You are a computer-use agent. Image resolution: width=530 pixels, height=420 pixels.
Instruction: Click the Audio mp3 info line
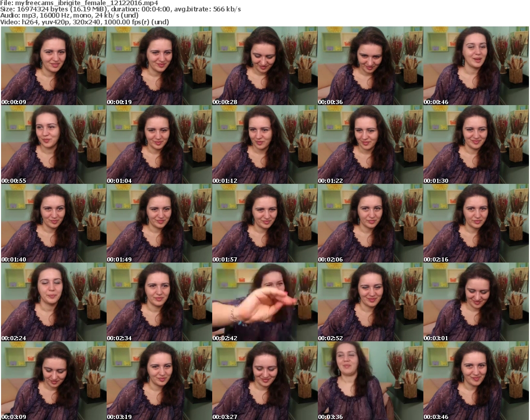click(69, 16)
